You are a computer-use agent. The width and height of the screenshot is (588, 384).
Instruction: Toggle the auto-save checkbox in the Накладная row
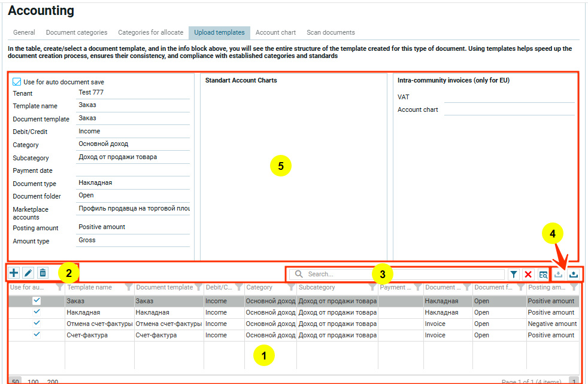point(37,312)
